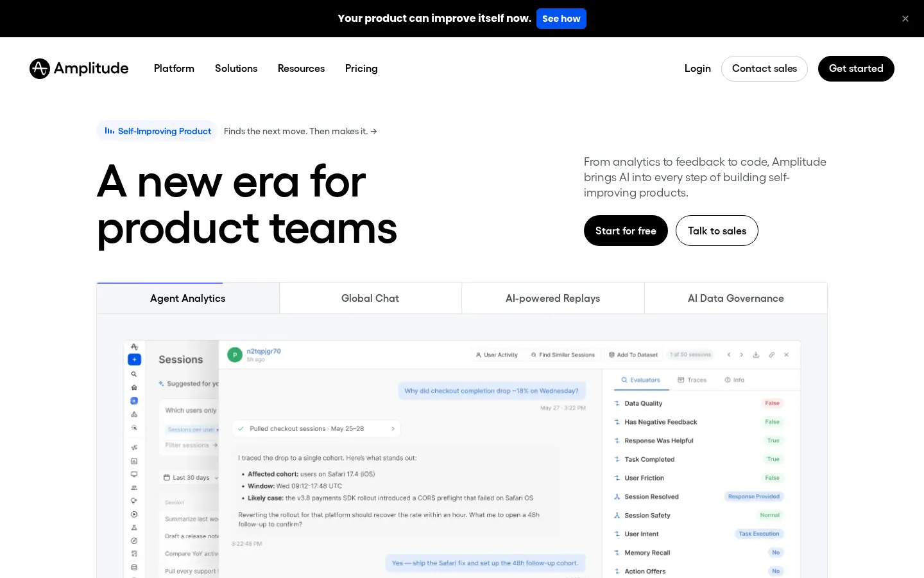Click Find Similar Sessions
The width and height of the screenshot is (924, 578).
coord(563,355)
